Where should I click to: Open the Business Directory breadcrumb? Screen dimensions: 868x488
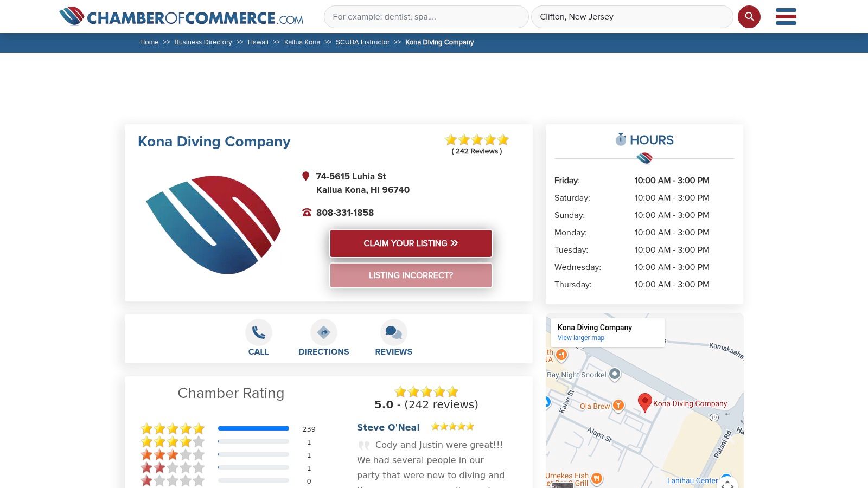[x=203, y=42]
